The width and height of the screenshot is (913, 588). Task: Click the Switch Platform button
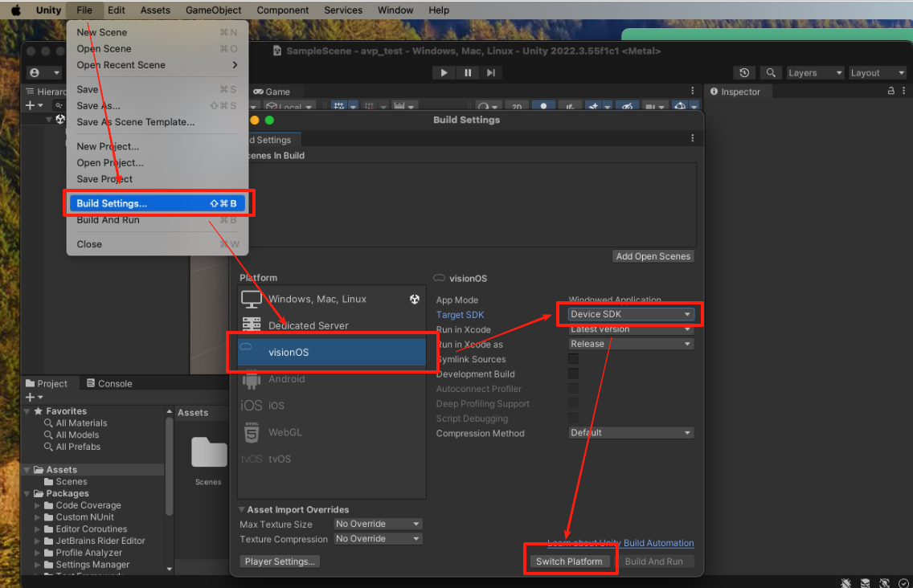pos(569,561)
